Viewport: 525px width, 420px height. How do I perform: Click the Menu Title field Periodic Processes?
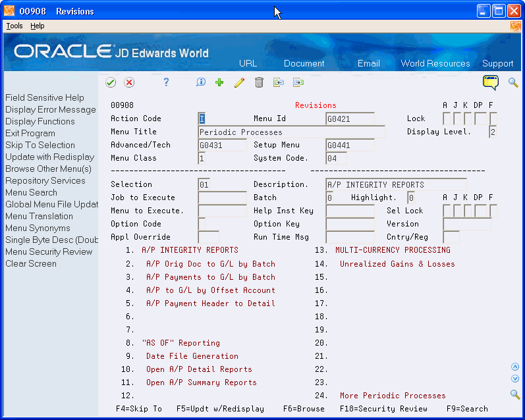click(291, 132)
